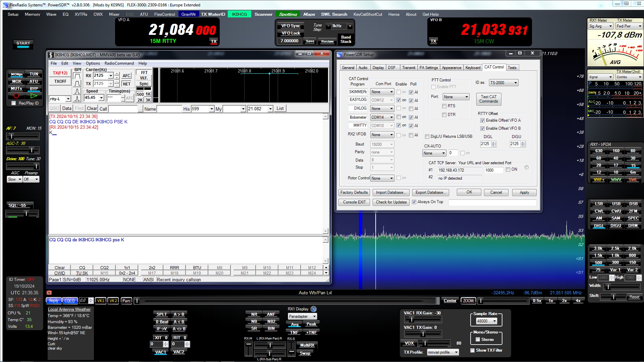Select the 15 meter band button
The height and width of the screenshot is (362, 644).
click(633, 165)
